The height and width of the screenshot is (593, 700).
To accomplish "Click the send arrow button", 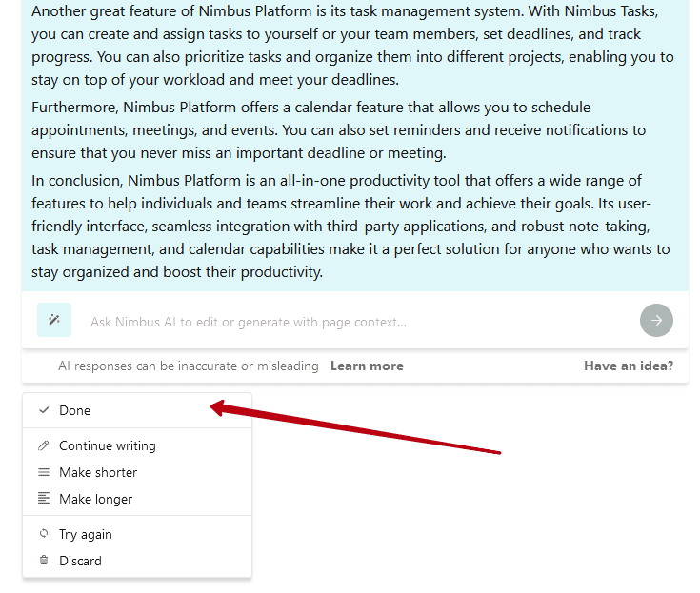I will tap(656, 320).
